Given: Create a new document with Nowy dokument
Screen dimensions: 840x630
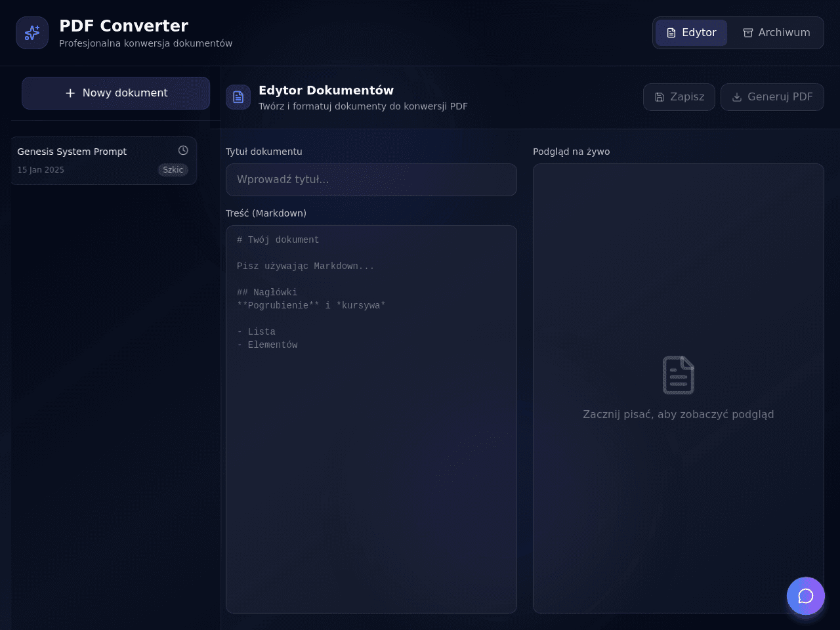Looking at the screenshot, I should click(x=116, y=93).
